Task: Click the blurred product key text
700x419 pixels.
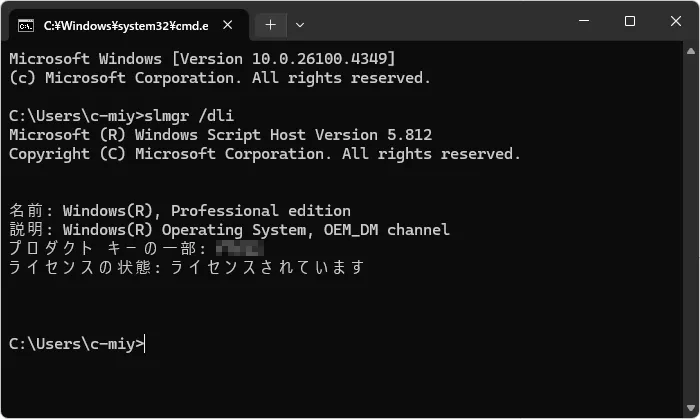Action: pos(239,249)
